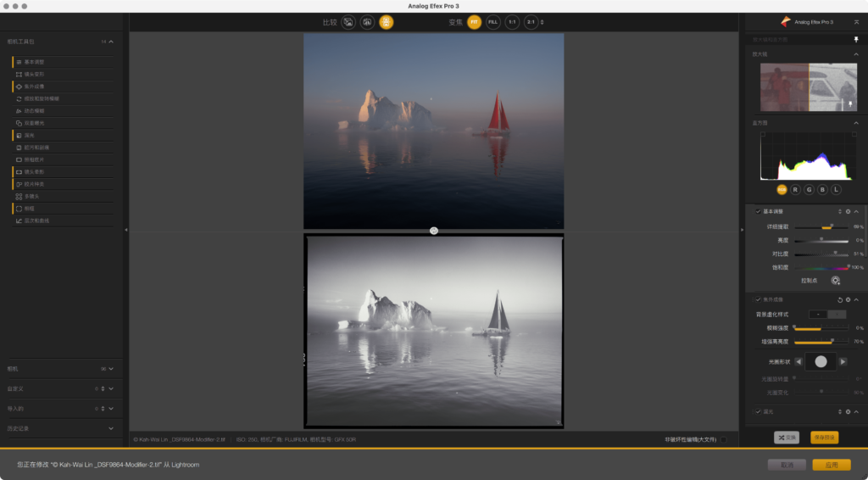Select the 焦外成像 tool in toolkit

point(63,87)
